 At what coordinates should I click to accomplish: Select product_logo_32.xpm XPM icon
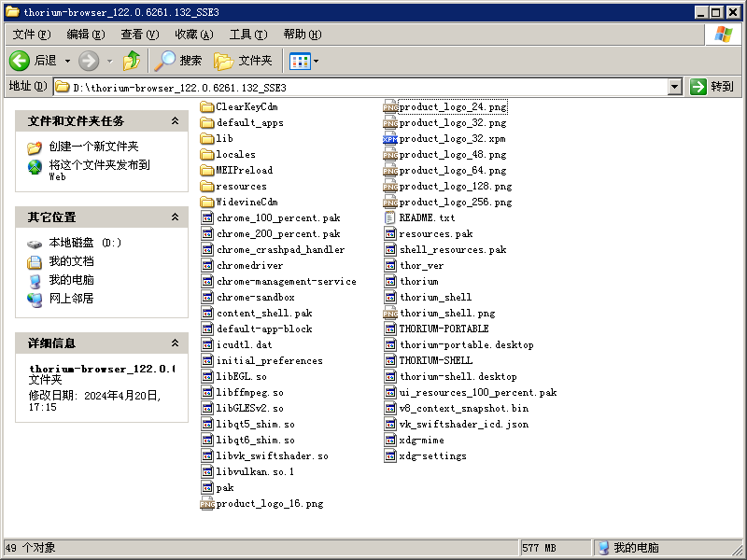click(390, 138)
